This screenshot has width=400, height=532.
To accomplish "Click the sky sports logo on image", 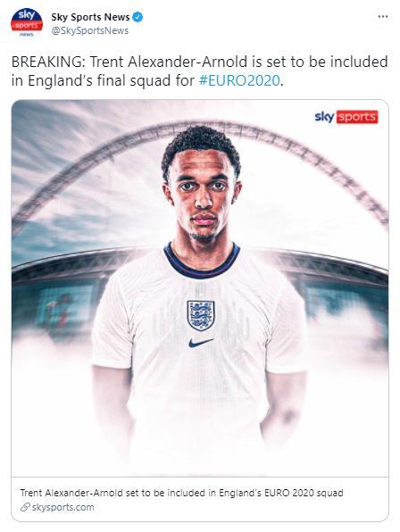I will click(346, 117).
